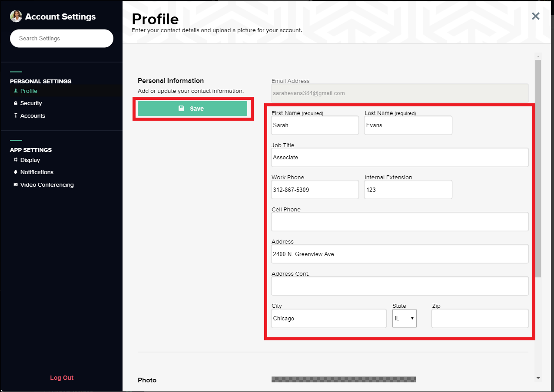Click the Profile page title

point(155,20)
